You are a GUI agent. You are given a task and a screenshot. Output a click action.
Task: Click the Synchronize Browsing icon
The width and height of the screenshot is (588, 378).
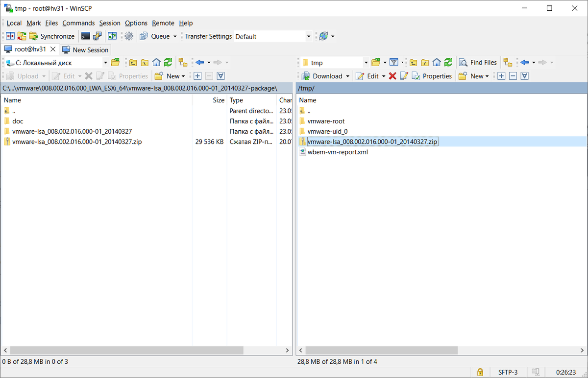tap(22, 36)
